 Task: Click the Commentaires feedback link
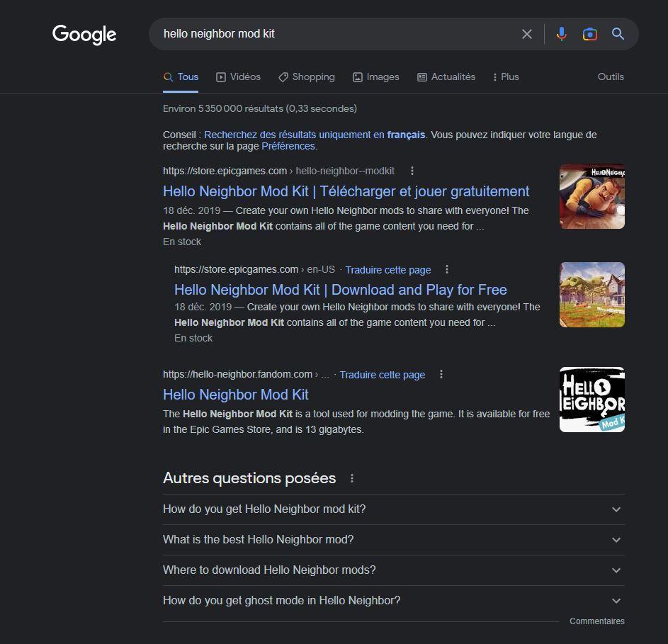click(x=597, y=621)
